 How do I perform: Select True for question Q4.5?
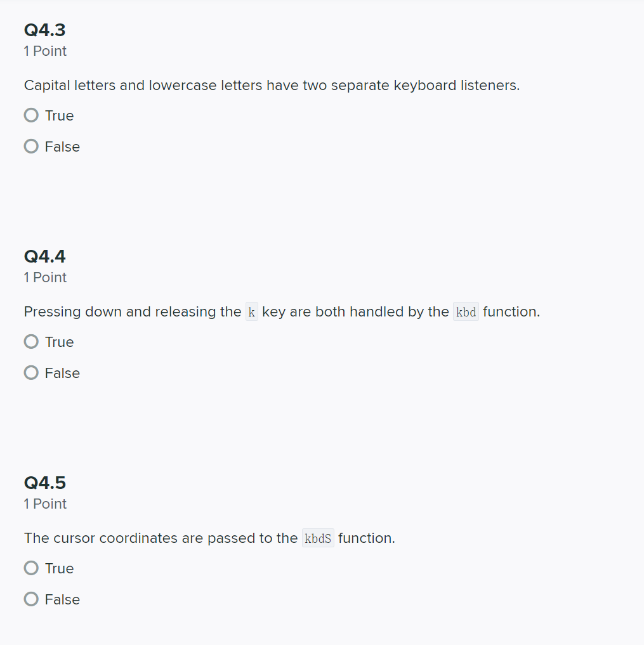pos(30,568)
